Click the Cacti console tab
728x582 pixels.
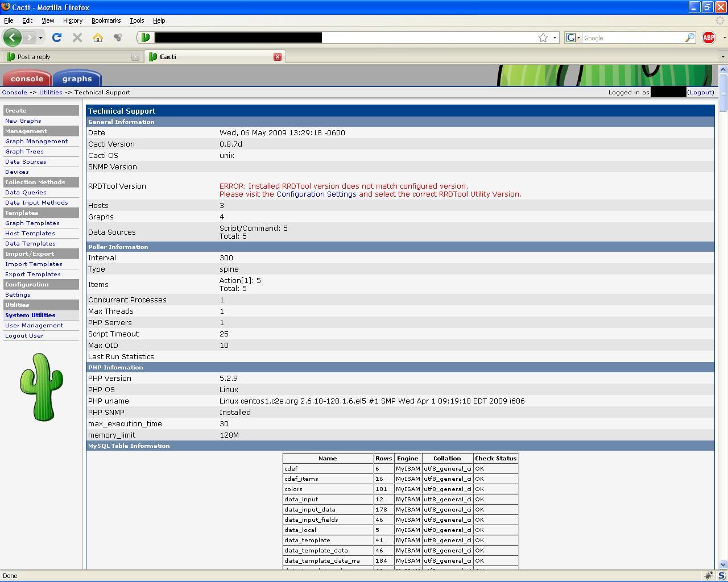(x=27, y=78)
